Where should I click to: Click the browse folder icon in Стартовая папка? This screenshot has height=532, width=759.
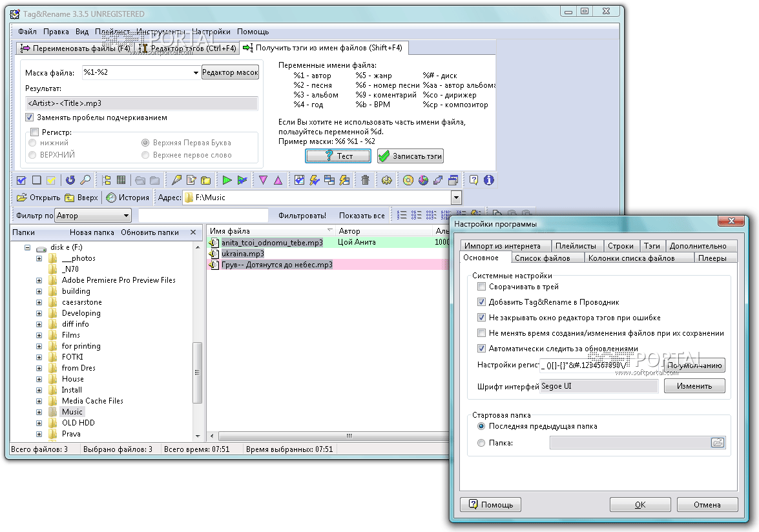click(717, 443)
